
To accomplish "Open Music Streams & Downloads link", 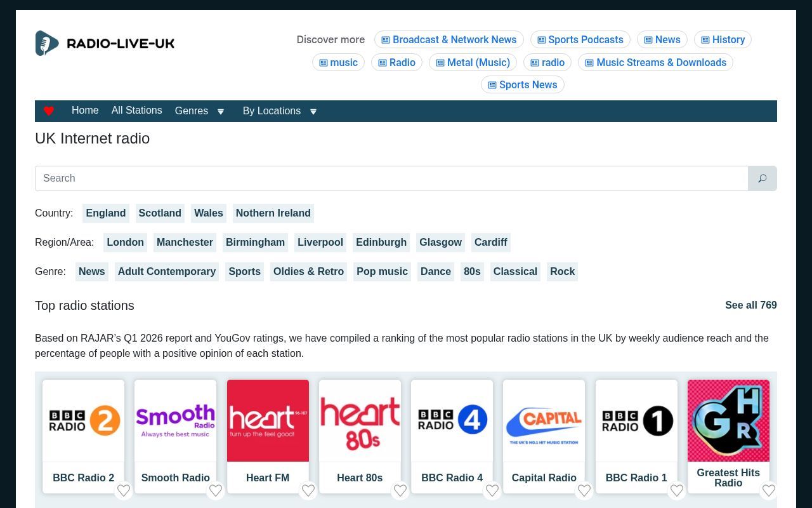I will click(655, 62).
